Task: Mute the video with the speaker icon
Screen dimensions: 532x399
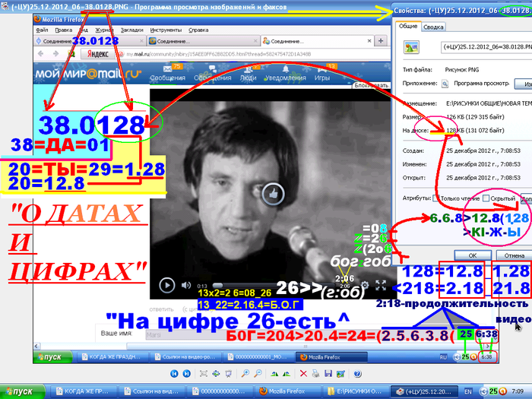Action: point(186,285)
